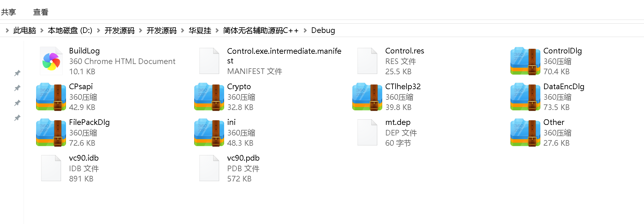Viewport: 644px width, 224px height.
Task: Open the ControlDlg 360 zip archive icon
Action: click(x=525, y=61)
